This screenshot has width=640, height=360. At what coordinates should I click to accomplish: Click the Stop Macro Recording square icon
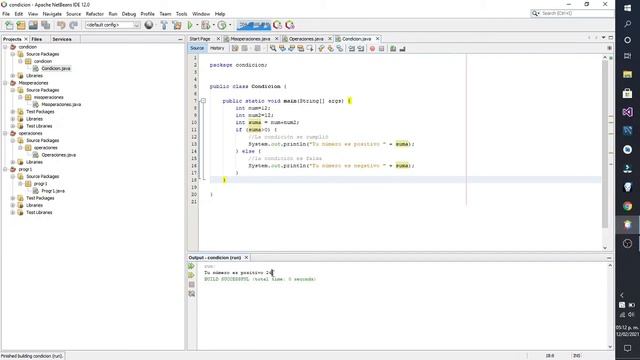pyautogui.click(x=382, y=49)
